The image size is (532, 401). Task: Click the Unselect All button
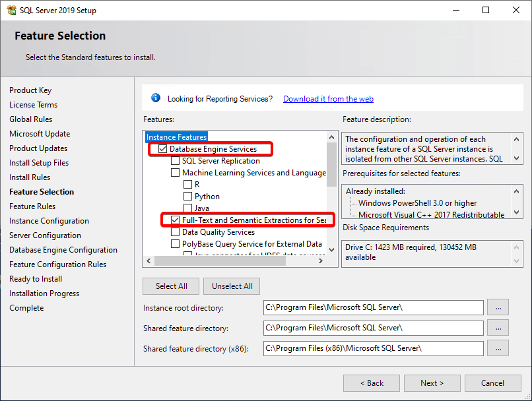[x=232, y=286]
